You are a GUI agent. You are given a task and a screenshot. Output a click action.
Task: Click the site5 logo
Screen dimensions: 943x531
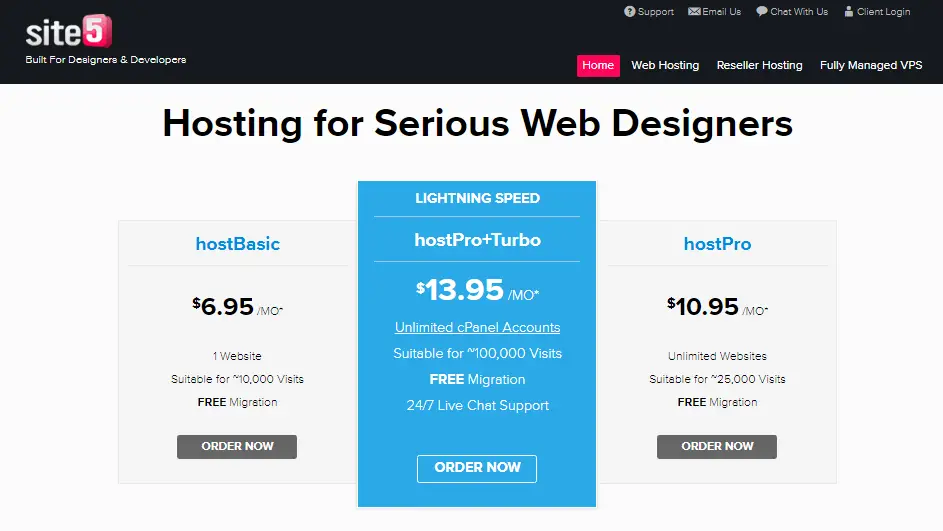(x=69, y=31)
